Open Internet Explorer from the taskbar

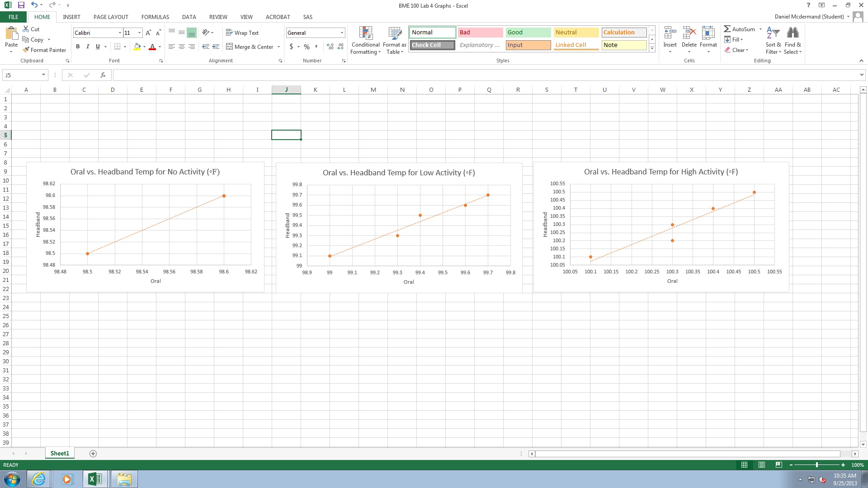pyautogui.click(x=39, y=479)
